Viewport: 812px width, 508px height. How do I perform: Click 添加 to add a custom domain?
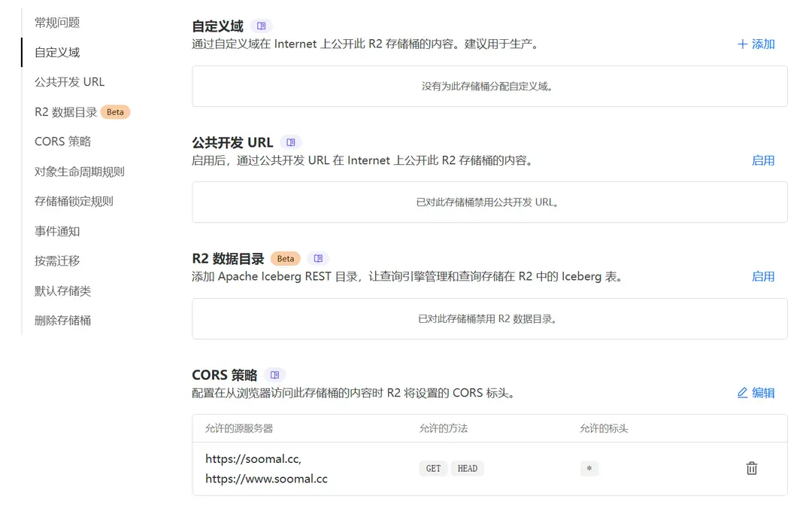(x=761, y=44)
